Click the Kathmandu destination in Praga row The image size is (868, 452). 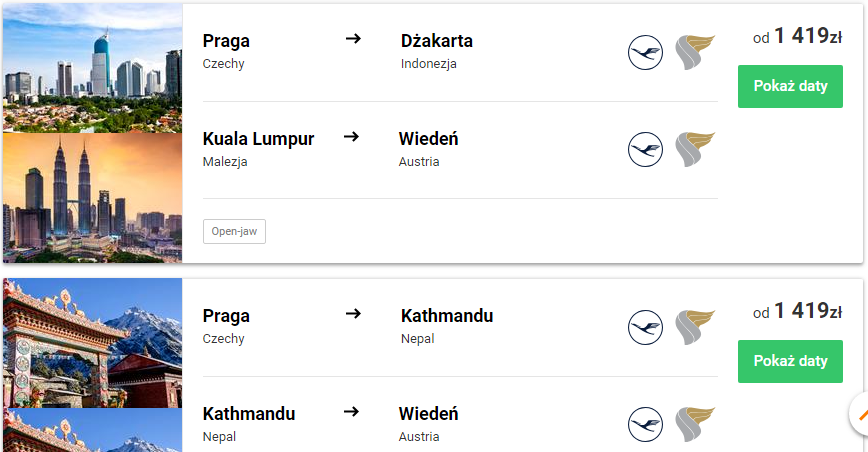tap(447, 316)
